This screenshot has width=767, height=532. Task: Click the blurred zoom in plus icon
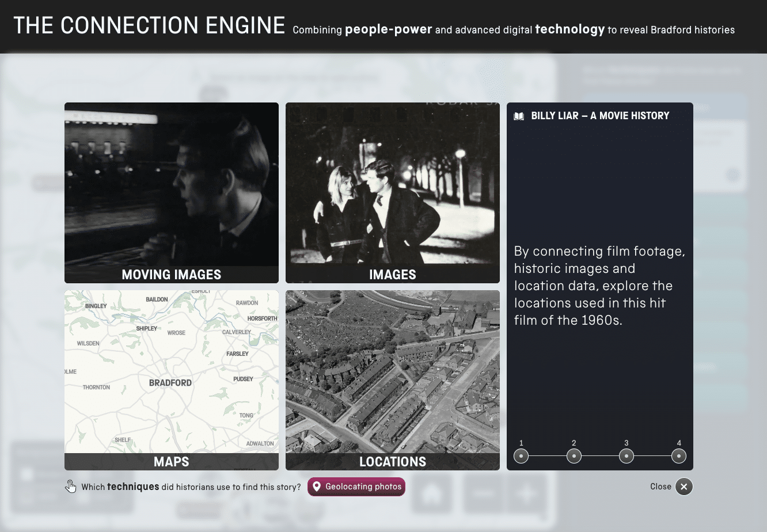[x=526, y=493]
